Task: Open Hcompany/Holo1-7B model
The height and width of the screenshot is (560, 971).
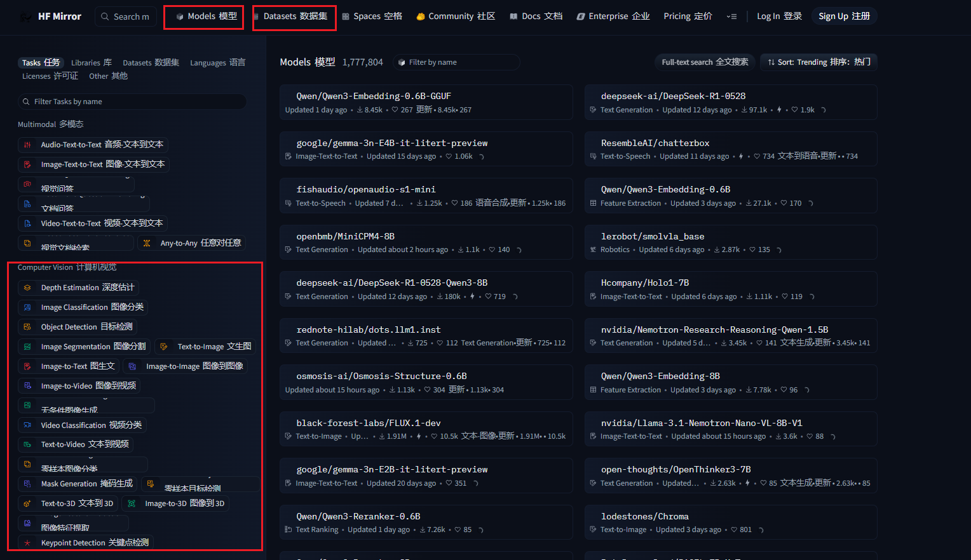Action: click(x=731, y=289)
